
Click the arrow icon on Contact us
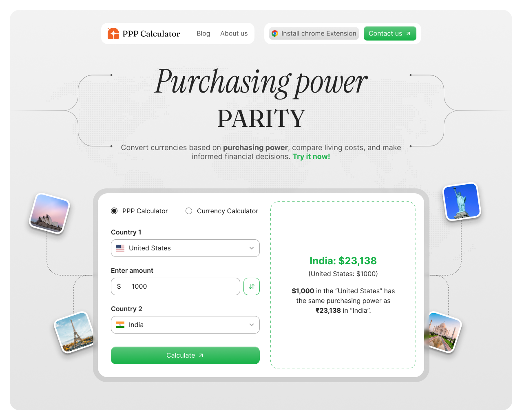pos(408,33)
